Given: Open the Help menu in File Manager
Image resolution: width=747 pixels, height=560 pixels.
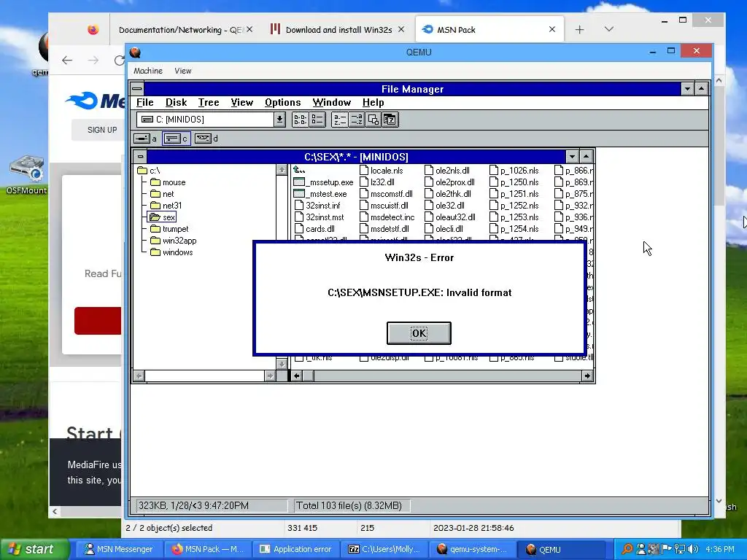Looking at the screenshot, I should click(373, 102).
